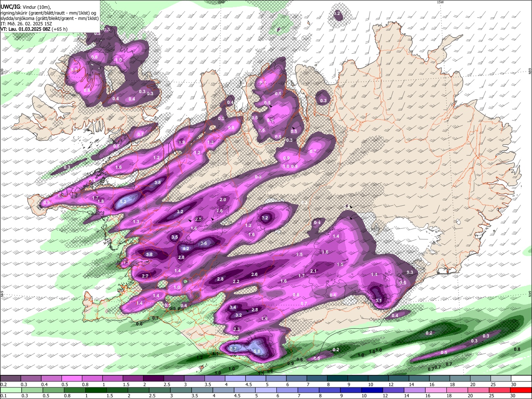Click the 3.1 value label in the southeast

click(378, 300)
